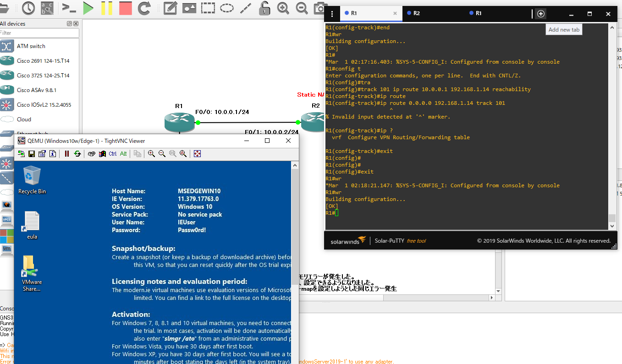Close the All devices dock panel
Viewport: 622px width, 364px height.
point(76,23)
